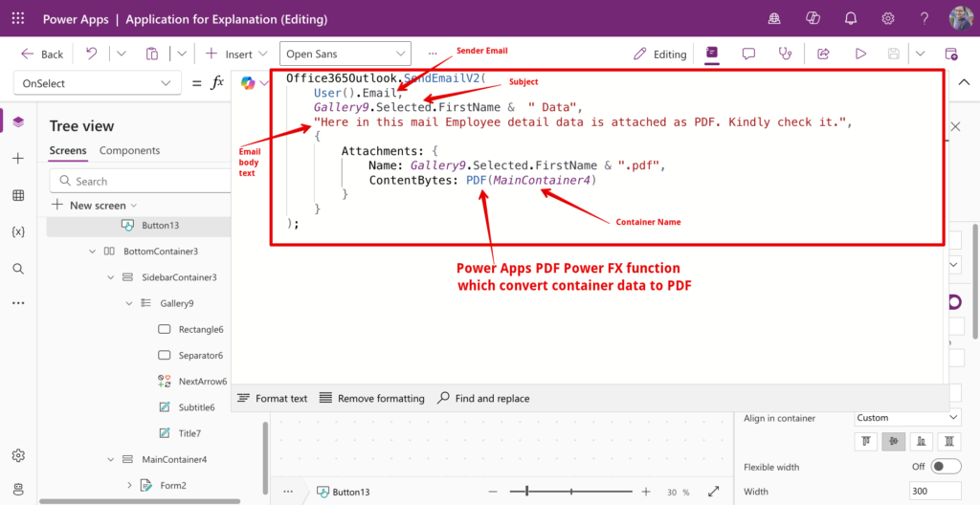Click the zoom slider track
The height and width of the screenshot is (505, 980).
(x=571, y=492)
